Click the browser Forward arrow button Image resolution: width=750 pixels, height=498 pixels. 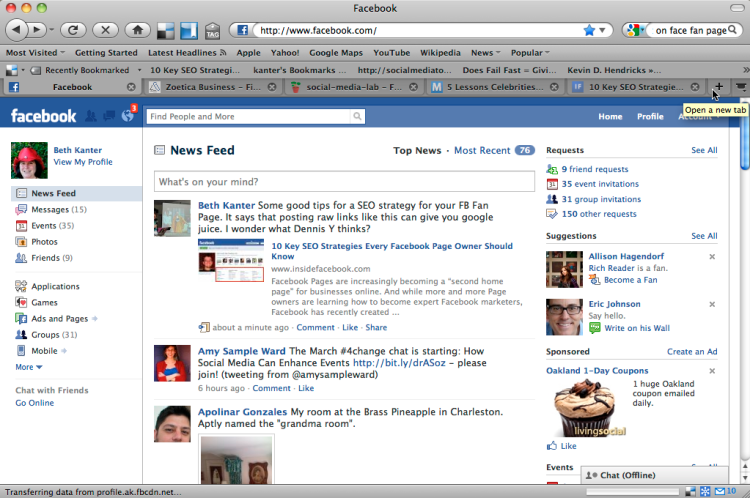click(36, 30)
